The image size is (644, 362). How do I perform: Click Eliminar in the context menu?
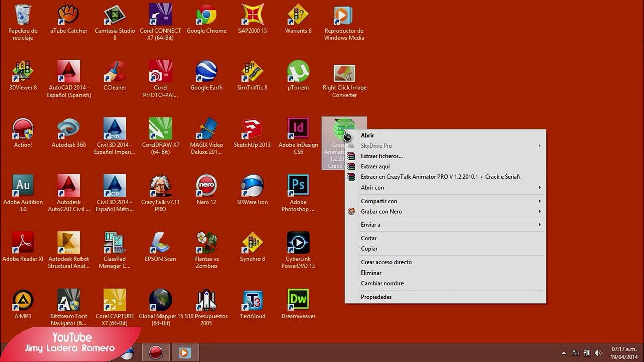coord(445,273)
